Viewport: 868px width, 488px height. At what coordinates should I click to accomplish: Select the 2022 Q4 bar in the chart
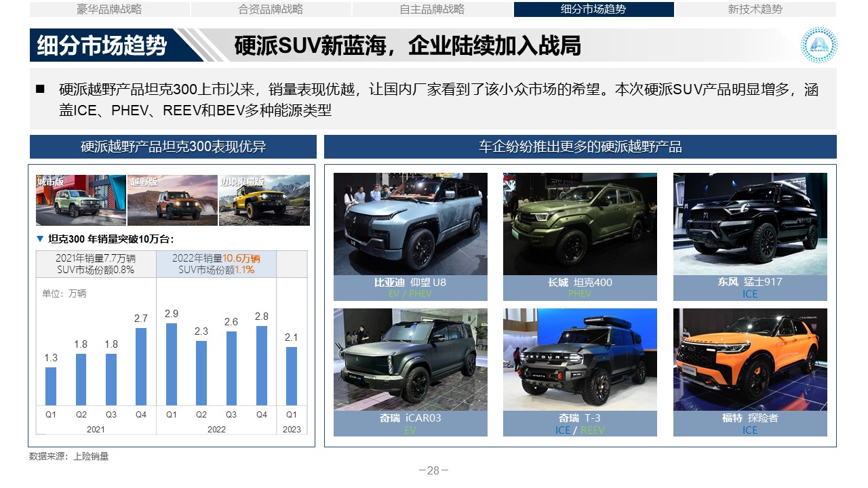pos(262,365)
